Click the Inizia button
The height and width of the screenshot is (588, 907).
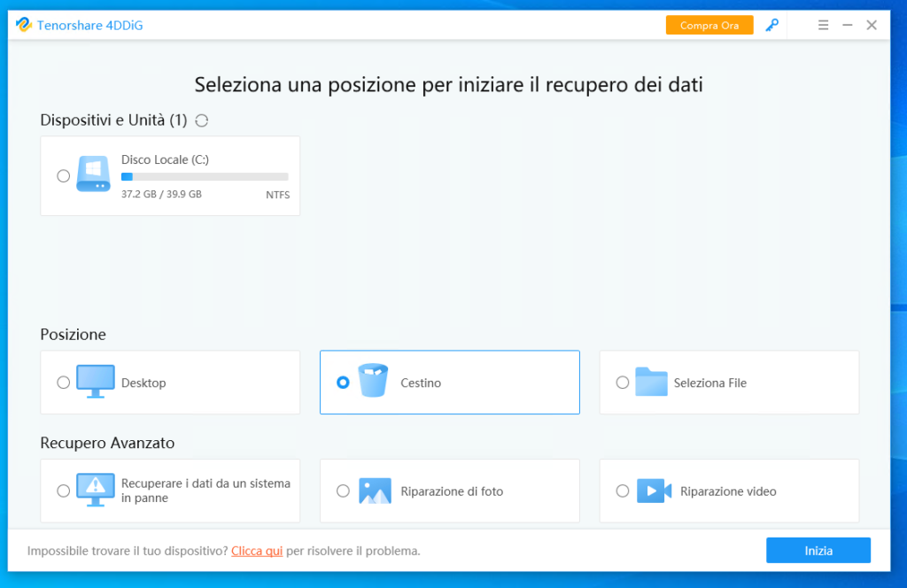[818, 551]
